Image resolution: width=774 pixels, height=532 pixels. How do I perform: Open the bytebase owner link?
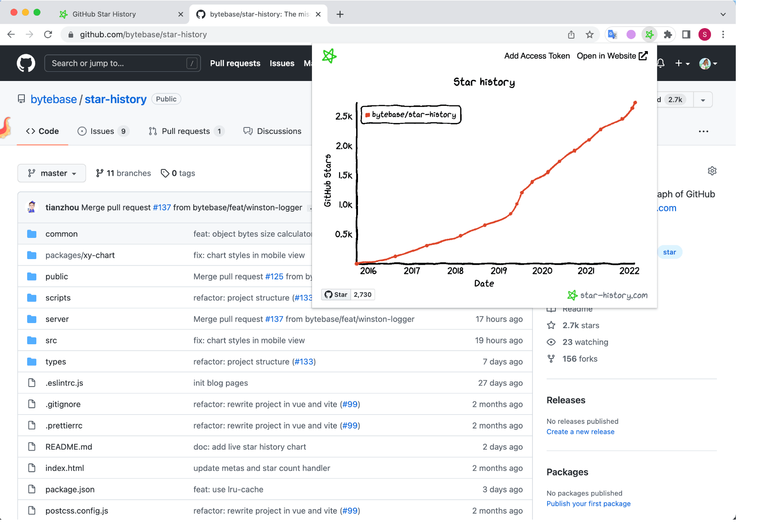[53, 99]
